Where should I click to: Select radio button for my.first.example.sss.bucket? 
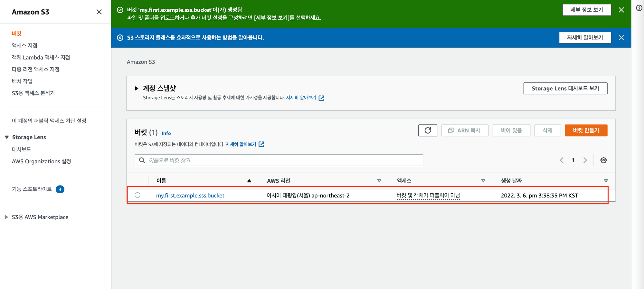pos(137,195)
